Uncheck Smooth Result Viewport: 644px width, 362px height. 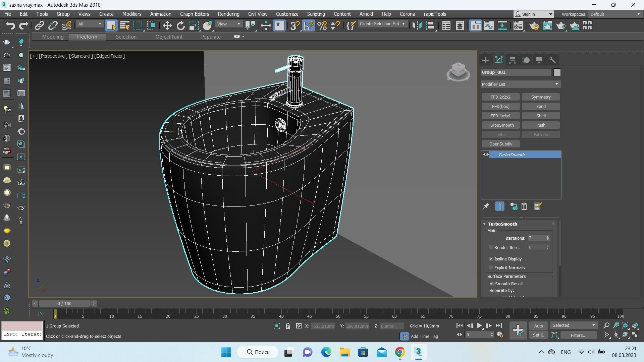(492, 284)
